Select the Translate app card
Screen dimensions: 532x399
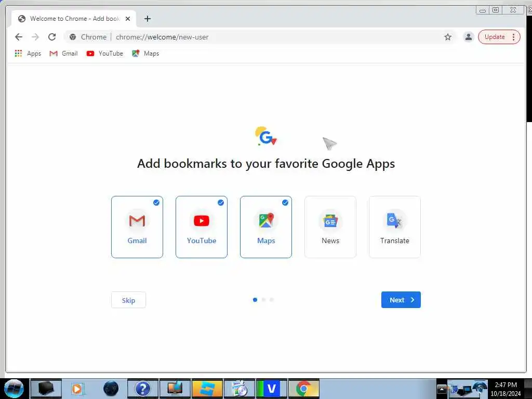[x=395, y=227]
